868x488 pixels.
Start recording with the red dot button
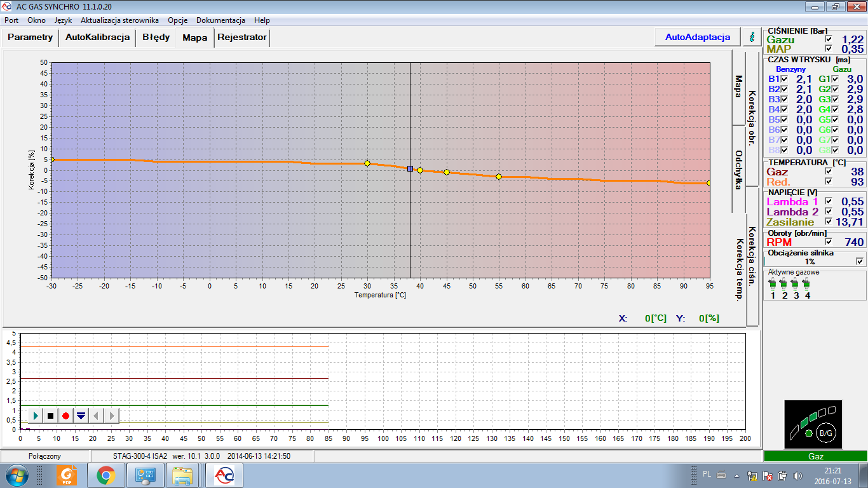65,416
